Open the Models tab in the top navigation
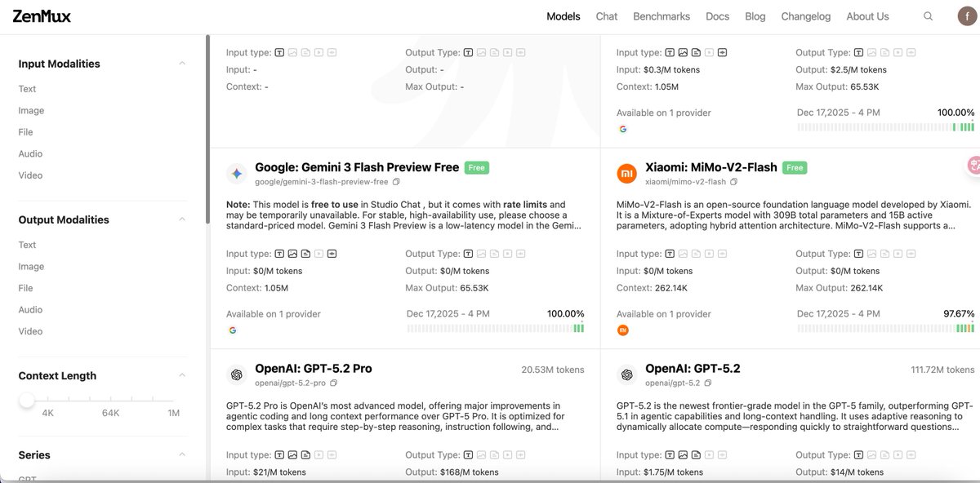Screen dimensions: 980x483 click(563, 16)
